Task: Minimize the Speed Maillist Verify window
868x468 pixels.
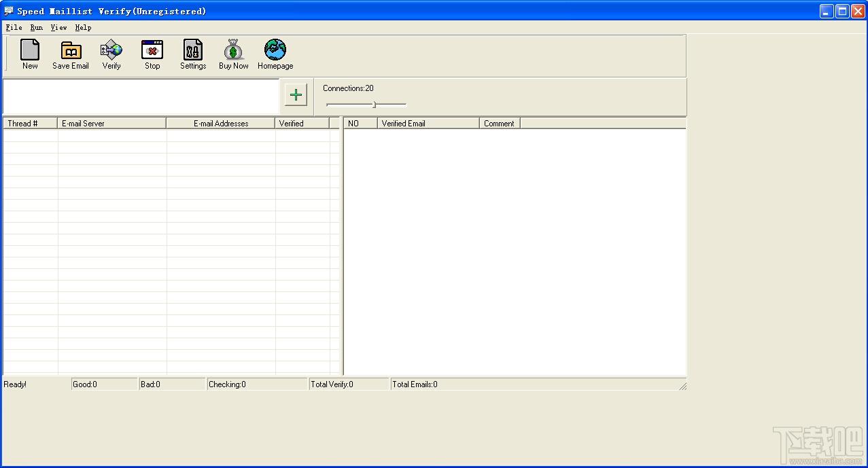Action: point(827,11)
